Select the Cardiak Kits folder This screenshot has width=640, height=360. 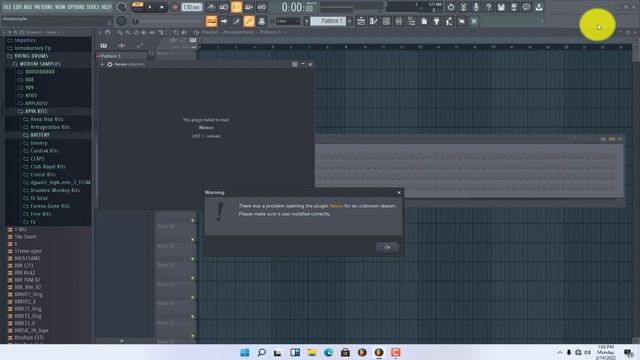pos(44,151)
